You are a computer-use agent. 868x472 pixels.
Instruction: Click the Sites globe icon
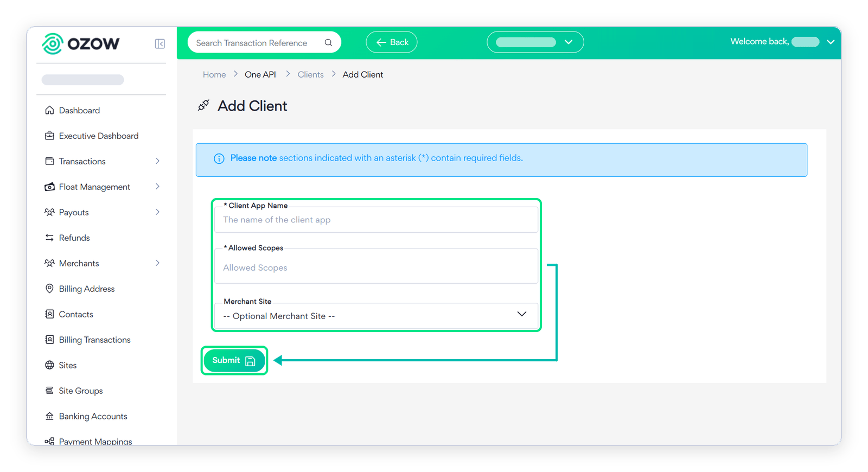coord(49,365)
